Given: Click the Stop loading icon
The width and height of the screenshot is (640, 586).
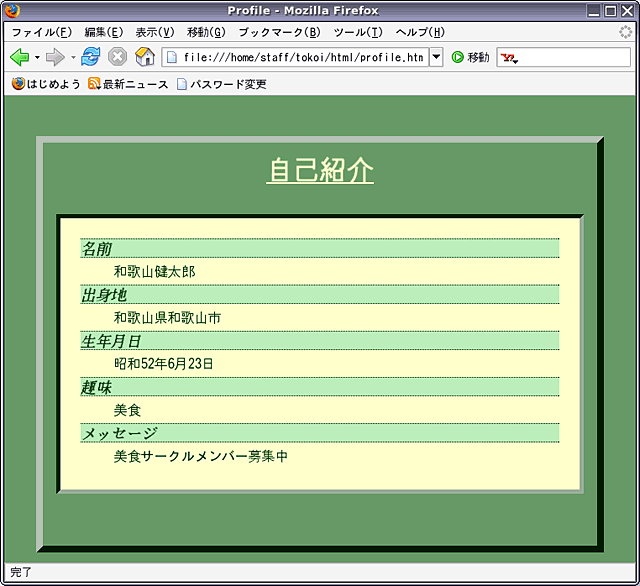Looking at the screenshot, I should pos(117,57).
